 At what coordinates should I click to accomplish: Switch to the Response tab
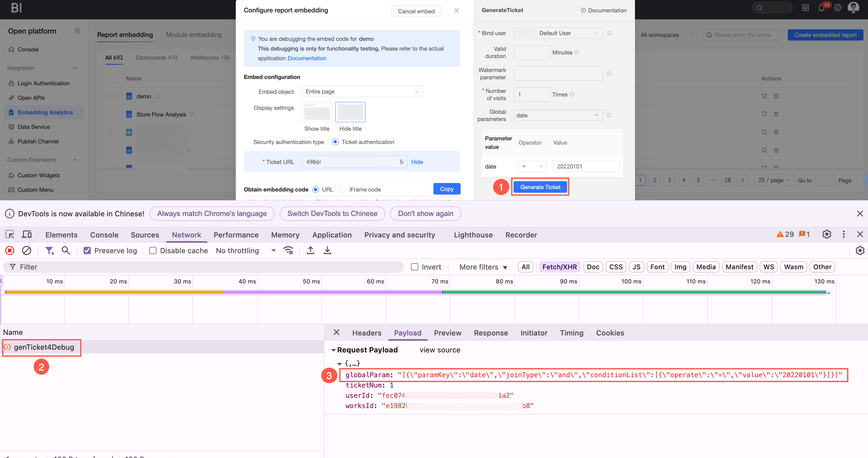491,333
